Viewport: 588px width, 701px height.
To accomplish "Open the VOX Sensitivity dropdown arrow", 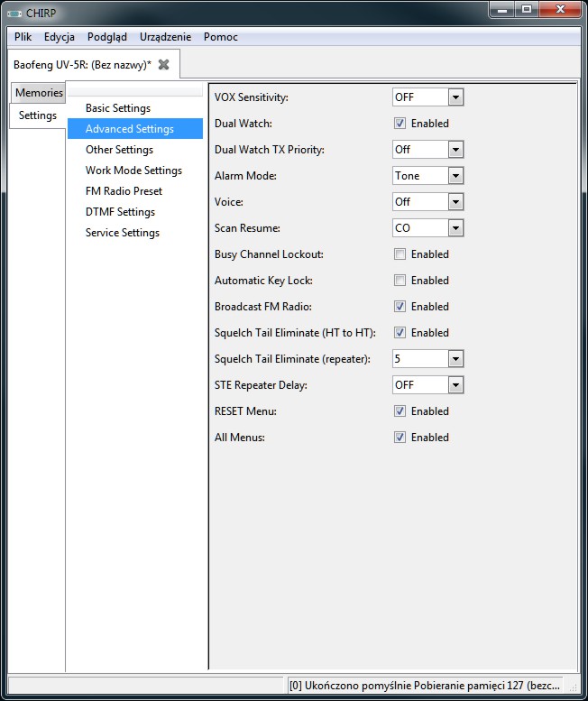I will click(x=455, y=97).
